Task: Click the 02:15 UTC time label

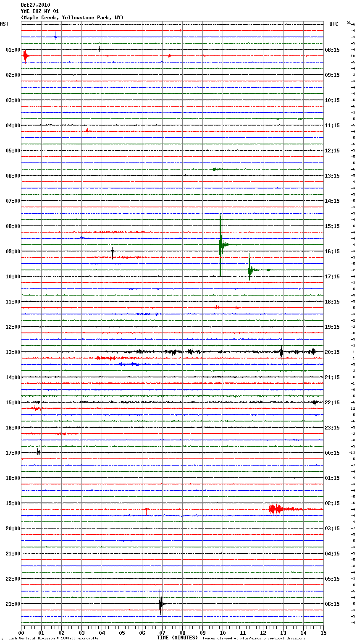Action: (x=332, y=503)
